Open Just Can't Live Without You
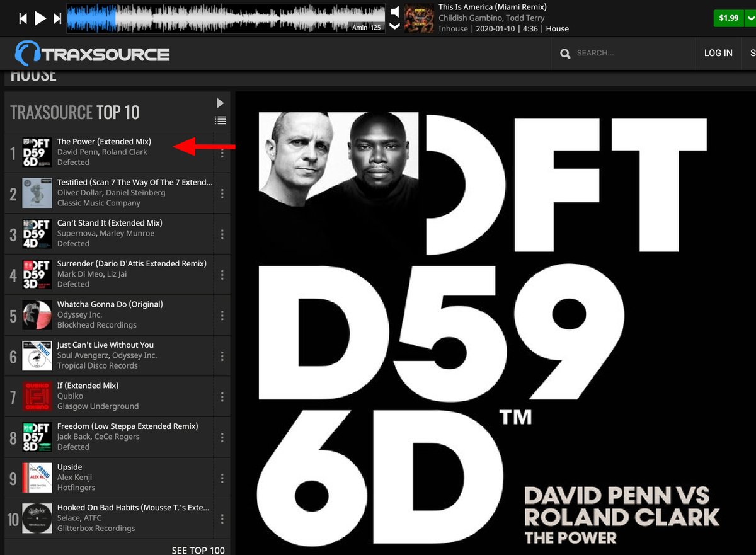The height and width of the screenshot is (555, 756). (105, 345)
